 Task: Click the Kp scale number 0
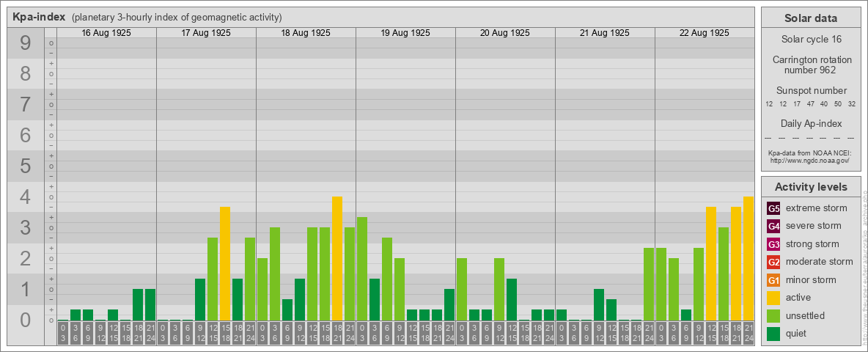click(x=25, y=320)
